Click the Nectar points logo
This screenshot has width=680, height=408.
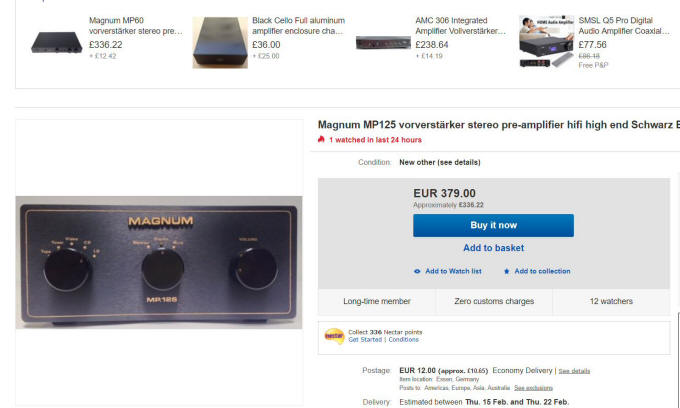(333, 336)
